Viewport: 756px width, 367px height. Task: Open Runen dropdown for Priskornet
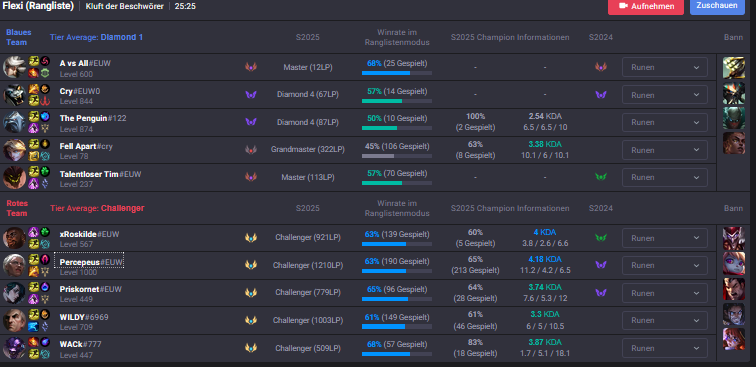[x=665, y=293]
